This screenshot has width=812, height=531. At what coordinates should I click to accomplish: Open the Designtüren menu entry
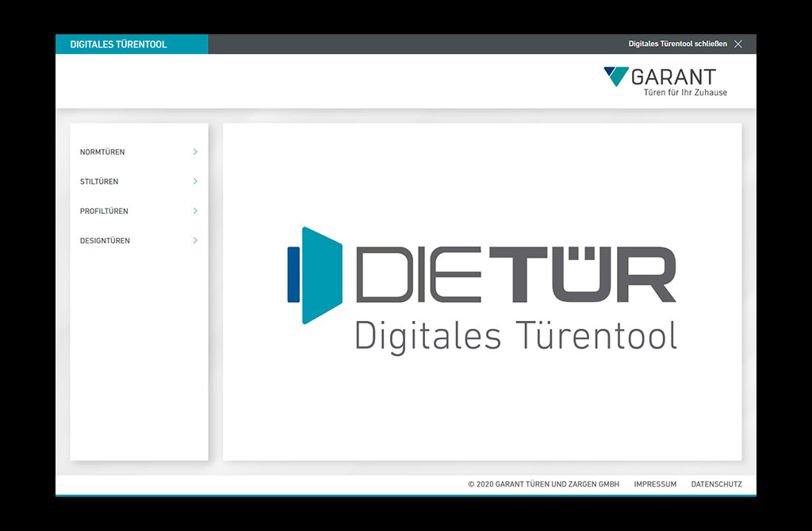coord(139,240)
